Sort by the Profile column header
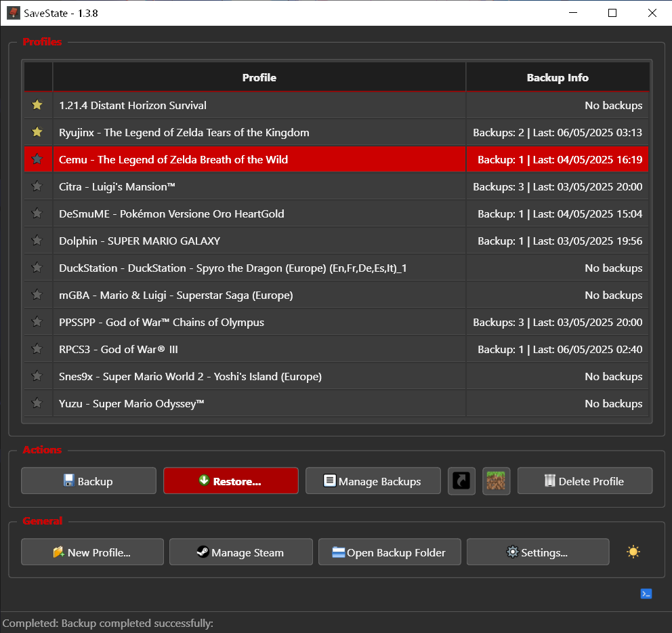The height and width of the screenshot is (633, 672). [259, 77]
